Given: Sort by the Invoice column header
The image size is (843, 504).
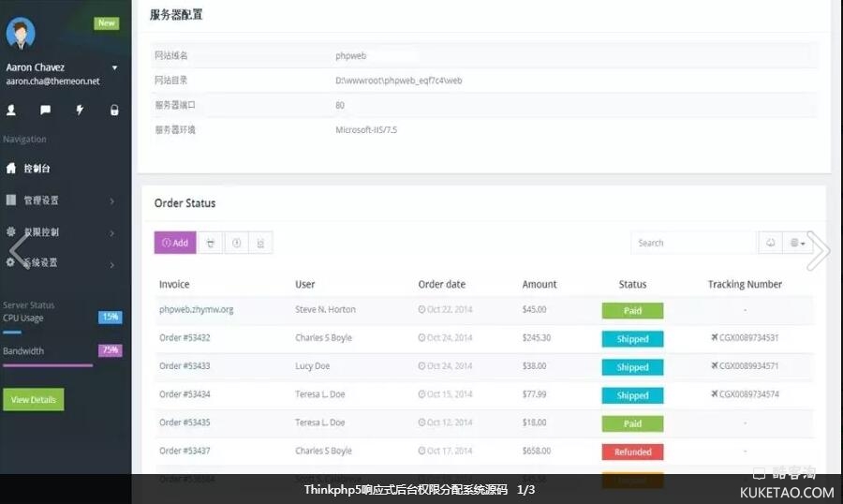Looking at the screenshot, I should coord(174,284).
